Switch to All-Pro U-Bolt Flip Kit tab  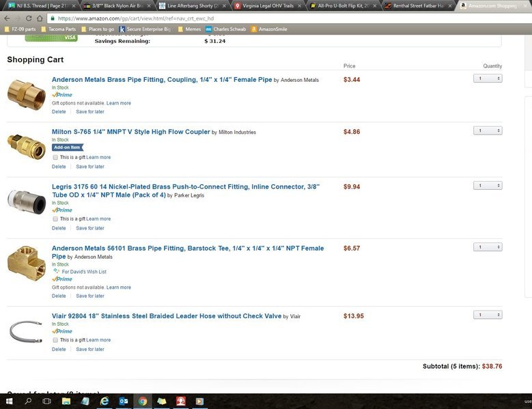coord(343,5)
